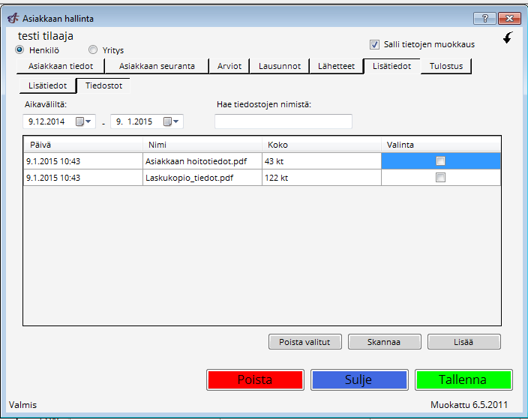This screenshot has width=528, height=420.
Task: Open end date calendar picker
Action: pyautogui.click(x=172, y=121)
